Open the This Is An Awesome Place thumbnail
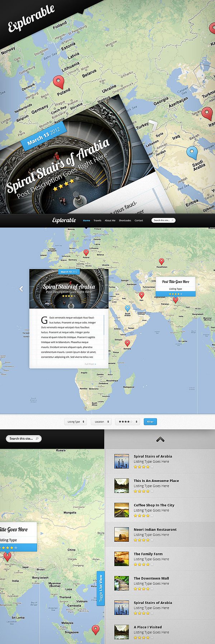Screen dimensions: 215x644 (x=121, y=486)
